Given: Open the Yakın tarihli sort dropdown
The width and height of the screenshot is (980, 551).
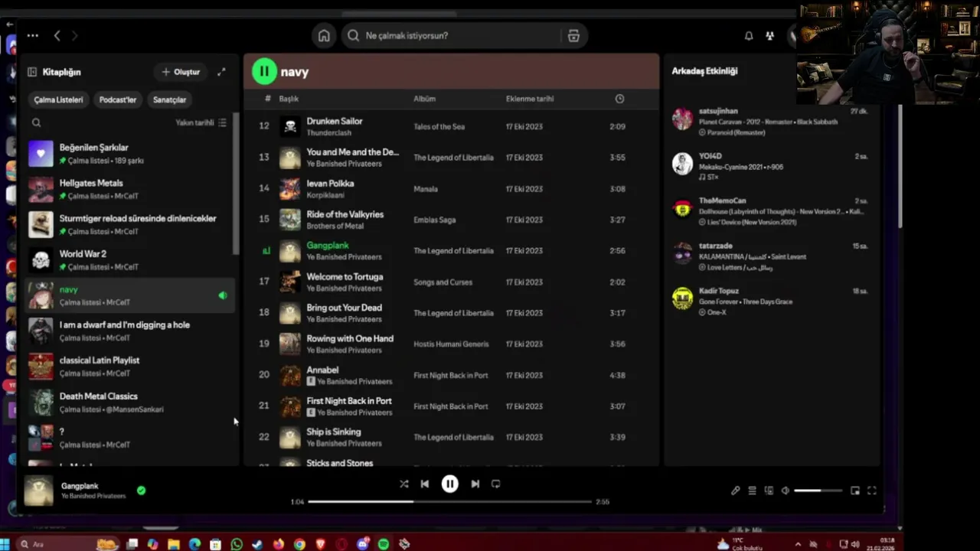Looking at the screenshot, I should pyautogui.click(x=201, y=122).
